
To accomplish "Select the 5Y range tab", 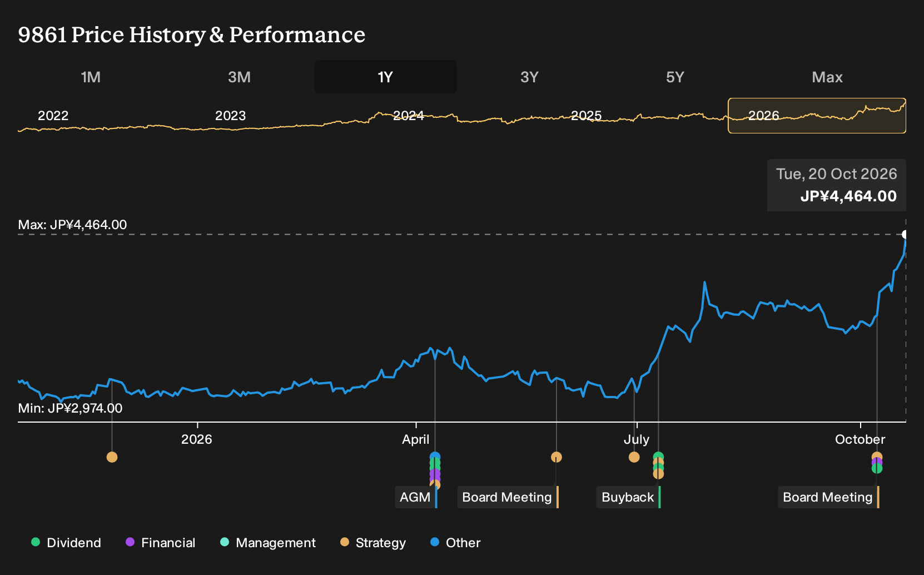I will [675, 77].
